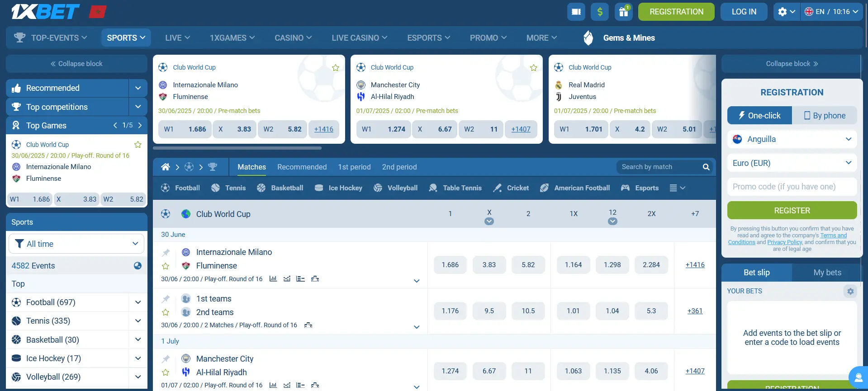Viewport: 868px width, 391px height.
Task: Select Basketball in sports filter bar
Action: coord(280,188)
